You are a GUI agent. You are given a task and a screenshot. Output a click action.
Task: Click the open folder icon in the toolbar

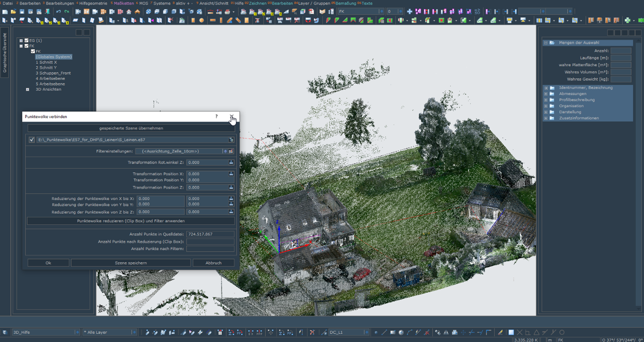pos(13,12)
